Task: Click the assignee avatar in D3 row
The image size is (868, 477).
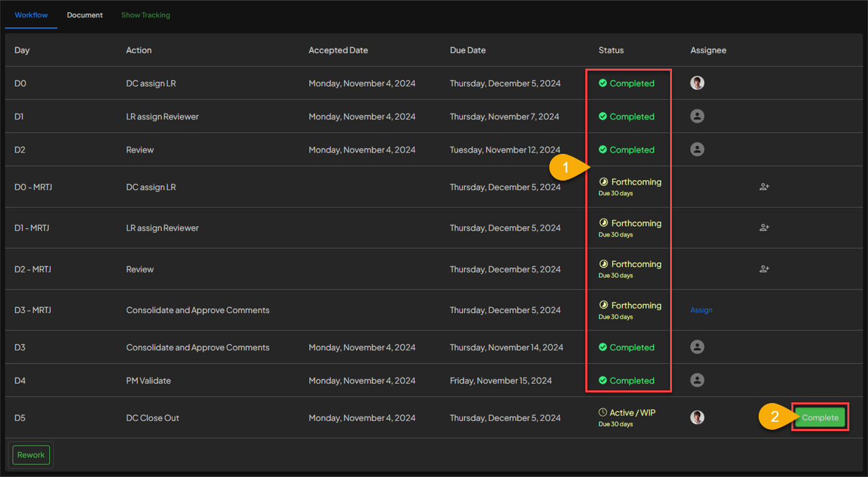Action: tap(697, 347)
